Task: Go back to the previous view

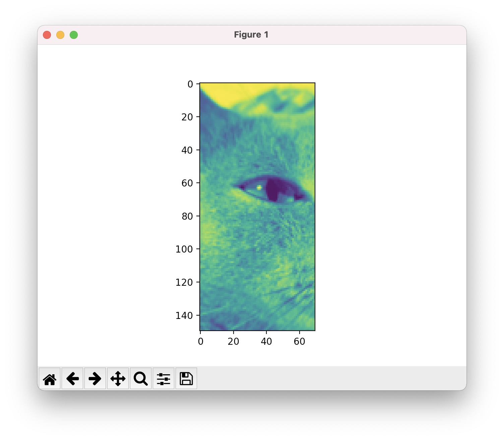Action: (72, 379)
